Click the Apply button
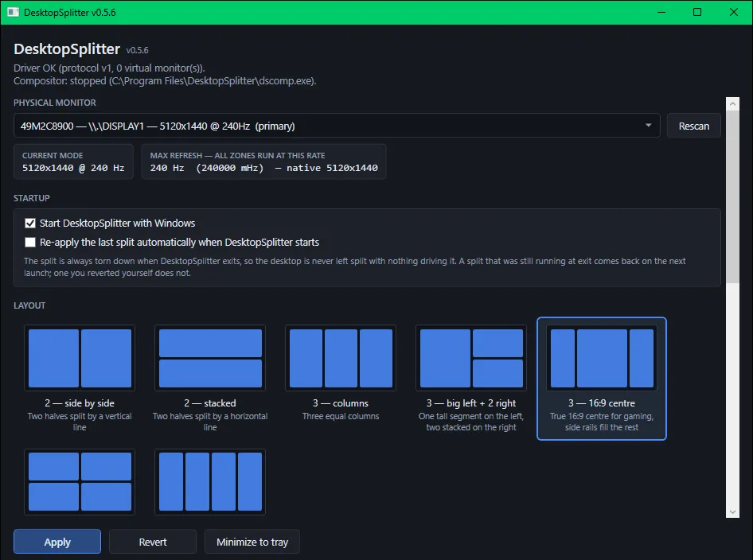753x560 pixels. point(57,542)
